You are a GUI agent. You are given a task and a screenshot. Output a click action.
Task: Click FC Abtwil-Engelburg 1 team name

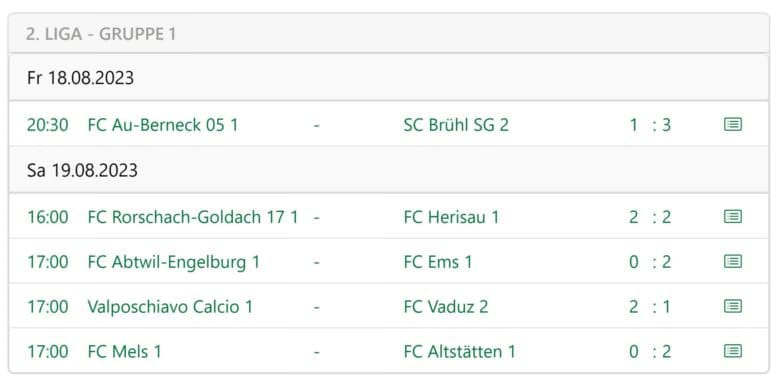tap(173, 262)
